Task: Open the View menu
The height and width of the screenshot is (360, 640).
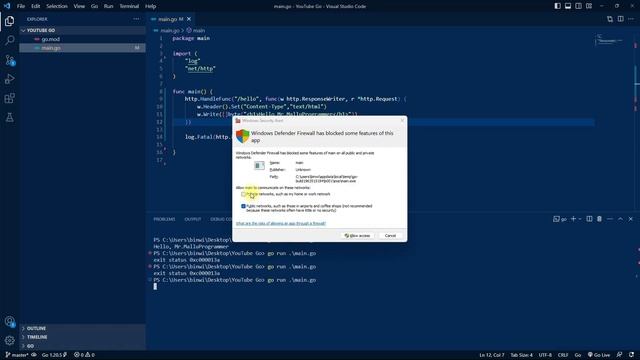Action: 79,6
